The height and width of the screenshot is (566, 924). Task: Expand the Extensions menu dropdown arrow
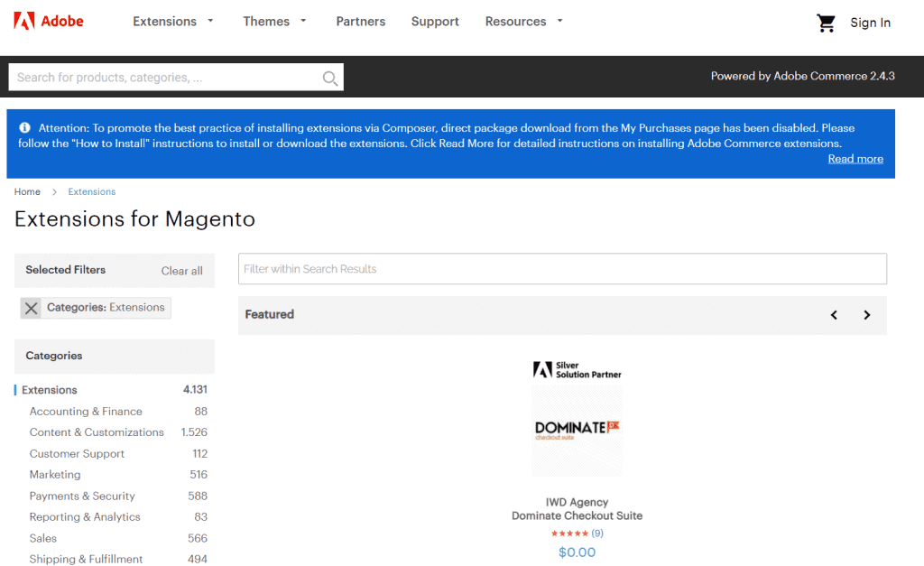pyautogui.click(x=210, y=21)
